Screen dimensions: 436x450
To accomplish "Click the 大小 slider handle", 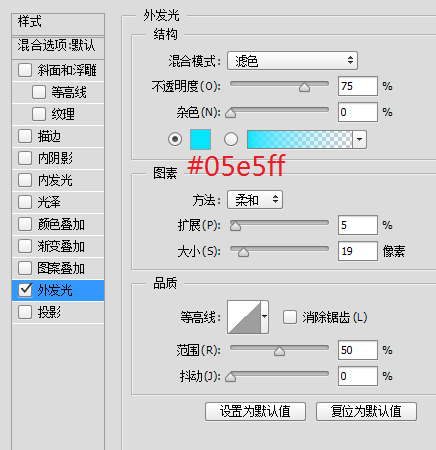I will tap(243, 252).
